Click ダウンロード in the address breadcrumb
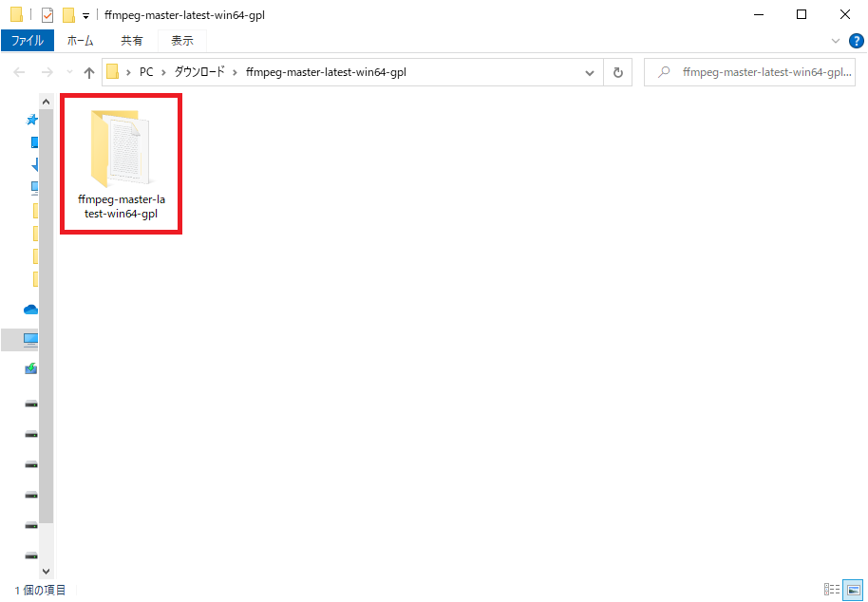The height and width of the screenshot is (602, 868). pos(199,72)
